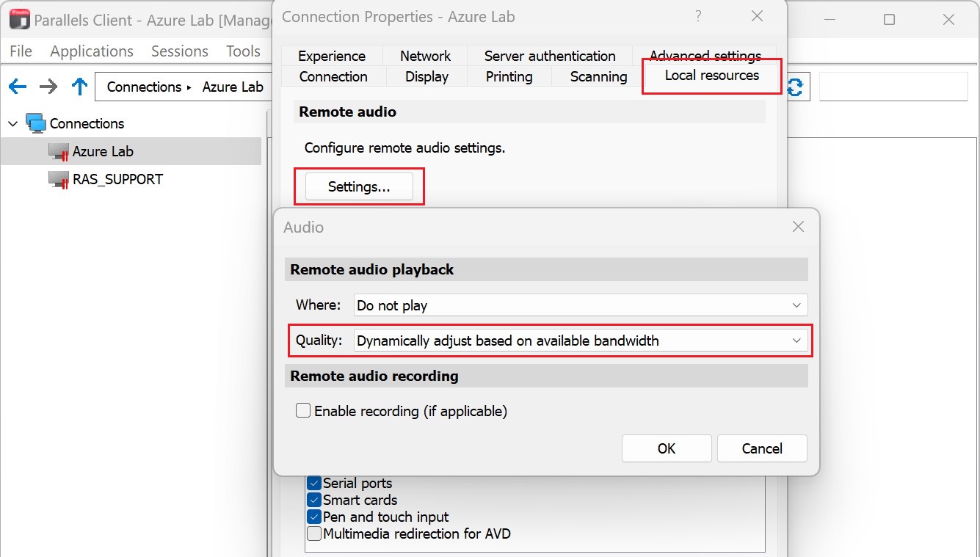Open the Where playback dropdown

click(581, 305)
